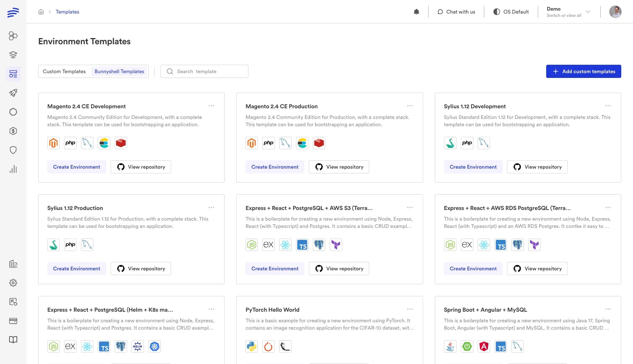Open the book documentation sidebar icon
Screen dimensions: 633x364
13,340
